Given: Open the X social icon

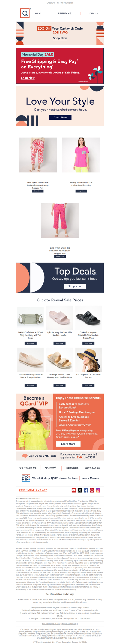Looking at the screenshot, I should pos(80,490).
